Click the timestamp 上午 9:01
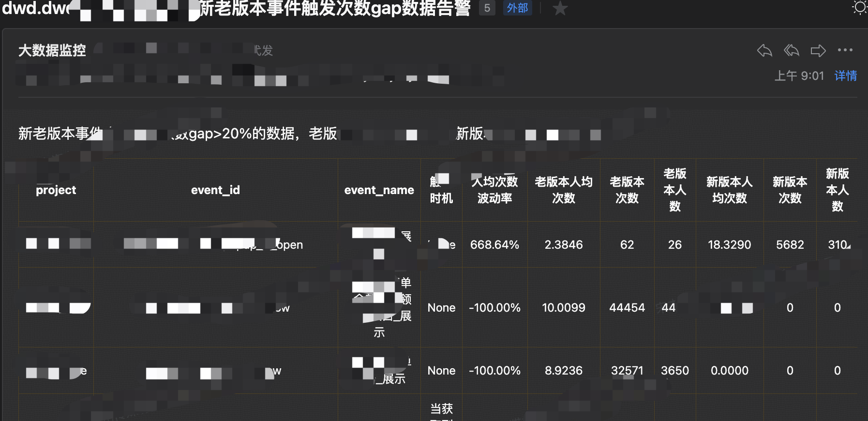This screenshot has width=868, height=421. pos(799,75)
